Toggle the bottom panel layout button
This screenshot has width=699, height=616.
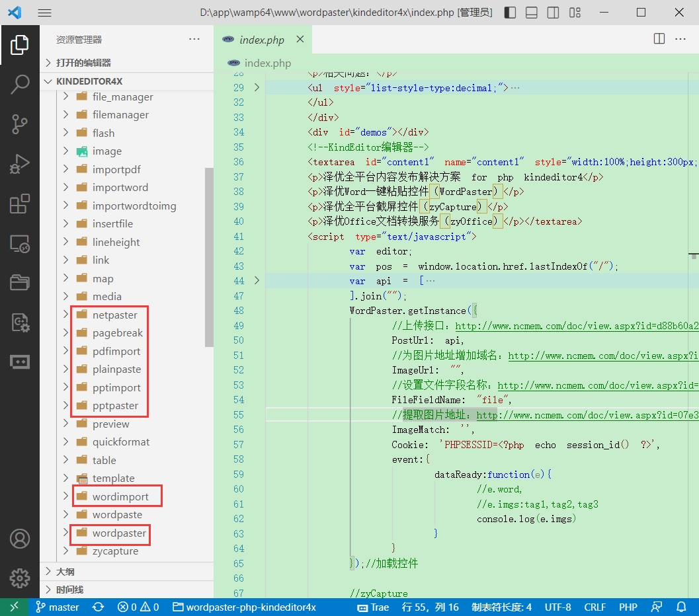tap(532, 13)
